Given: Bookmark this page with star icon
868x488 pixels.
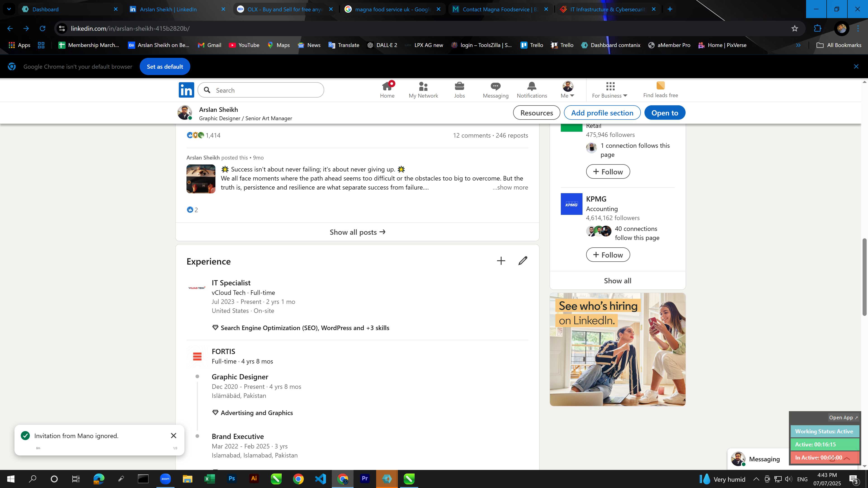Looking at the screenshot, I should click(x=795, y=28).
